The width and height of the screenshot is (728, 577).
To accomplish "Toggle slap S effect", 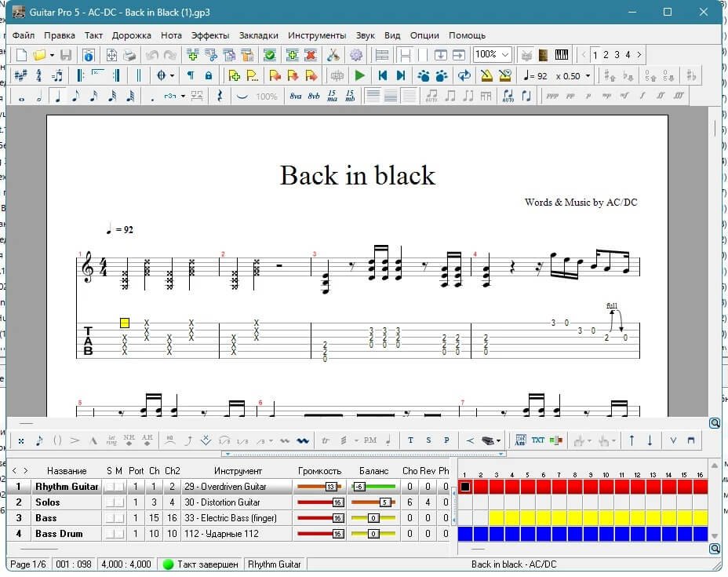I will click(x=428, y=440).
